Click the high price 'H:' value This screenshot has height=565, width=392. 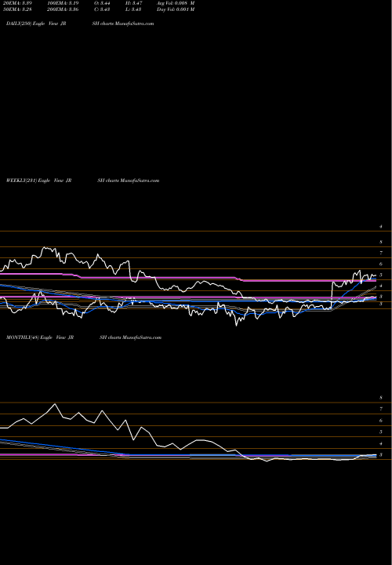[x=134, y=3]
